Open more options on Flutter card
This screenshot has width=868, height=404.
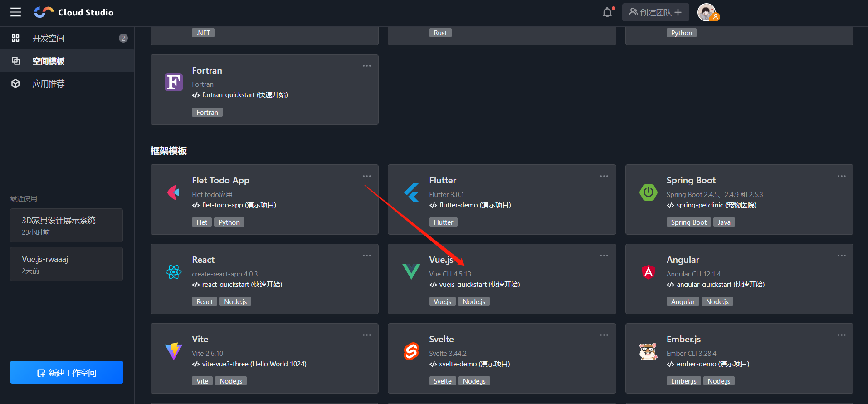[x=604, y=176]
